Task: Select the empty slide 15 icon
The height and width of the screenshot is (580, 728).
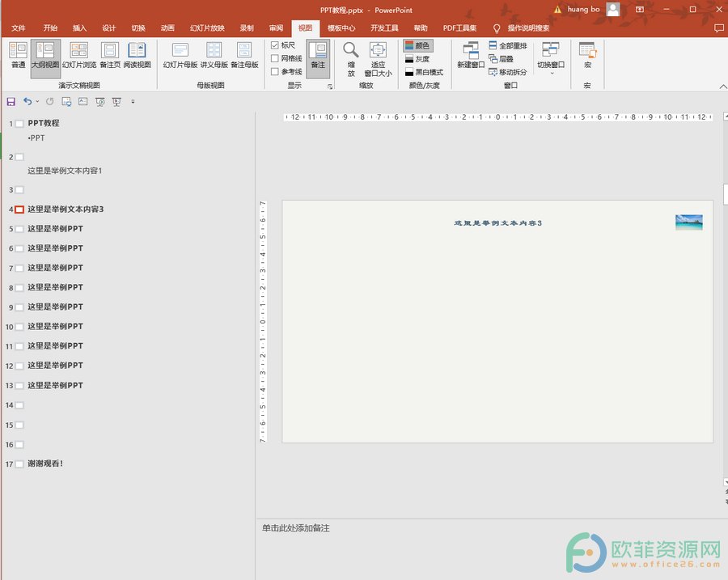Action: tap(19, 425)
